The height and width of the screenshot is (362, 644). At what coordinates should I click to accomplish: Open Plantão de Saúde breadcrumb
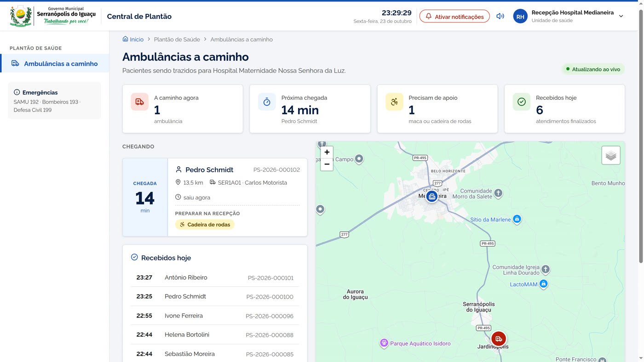[177, 40]
